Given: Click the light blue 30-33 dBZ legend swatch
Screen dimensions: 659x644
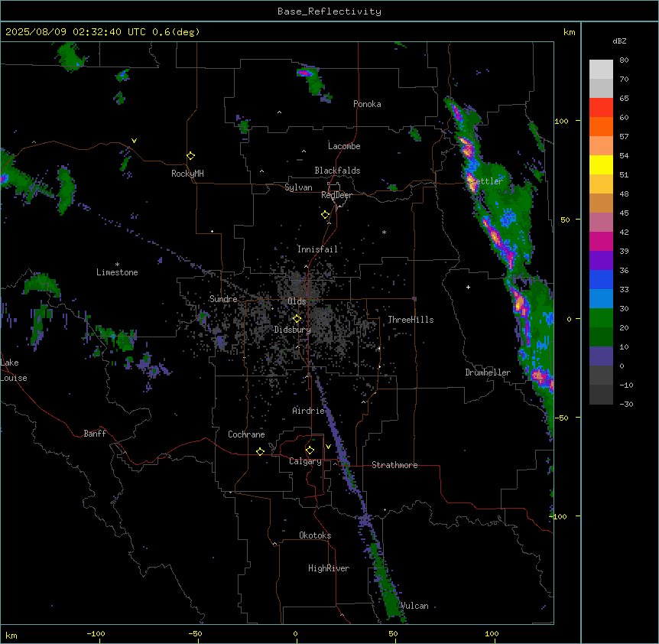Looking at the screenshot, I should click(601, 298).
